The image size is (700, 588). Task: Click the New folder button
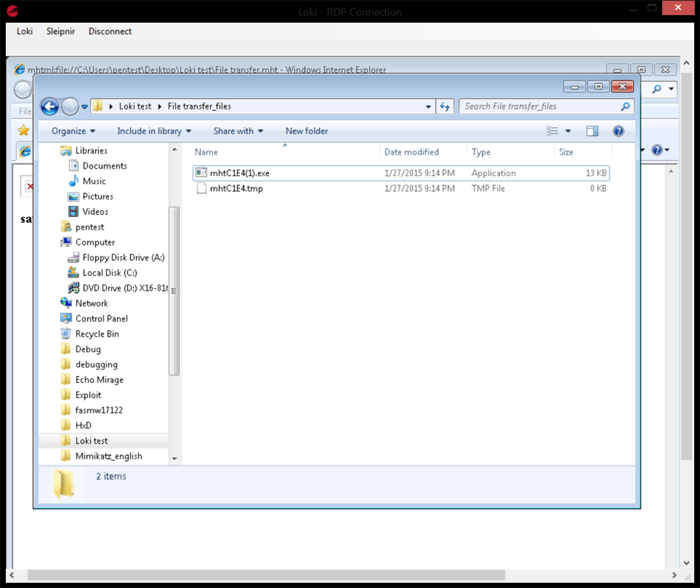point(307,131)
